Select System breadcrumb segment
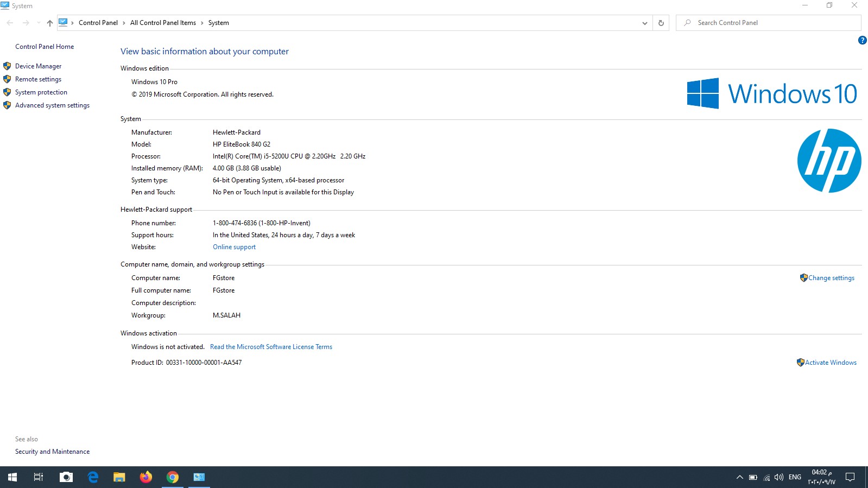868x488 pixels. pyautogui.click(x=219, y=23)
